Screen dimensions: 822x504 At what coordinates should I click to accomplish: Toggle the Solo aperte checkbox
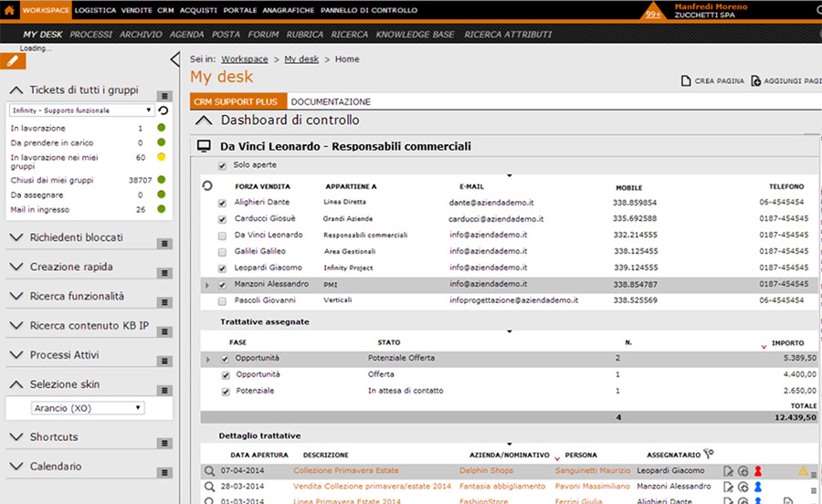coord(222,165)
